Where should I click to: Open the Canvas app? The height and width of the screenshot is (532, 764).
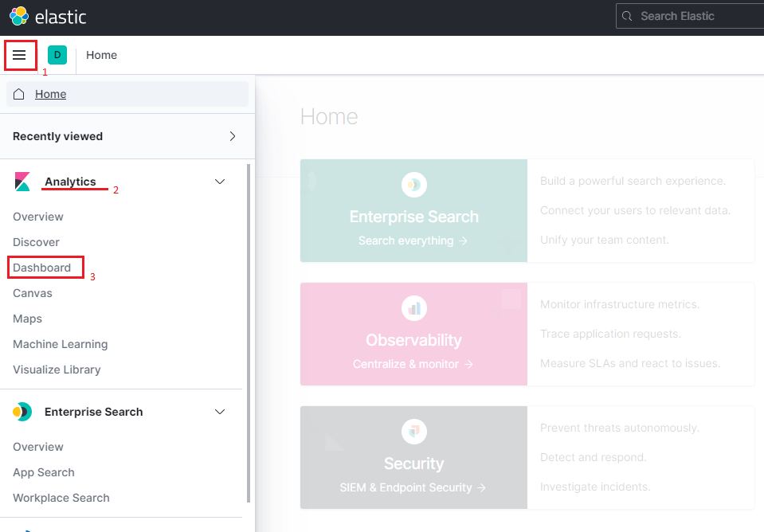click(32, 292)
